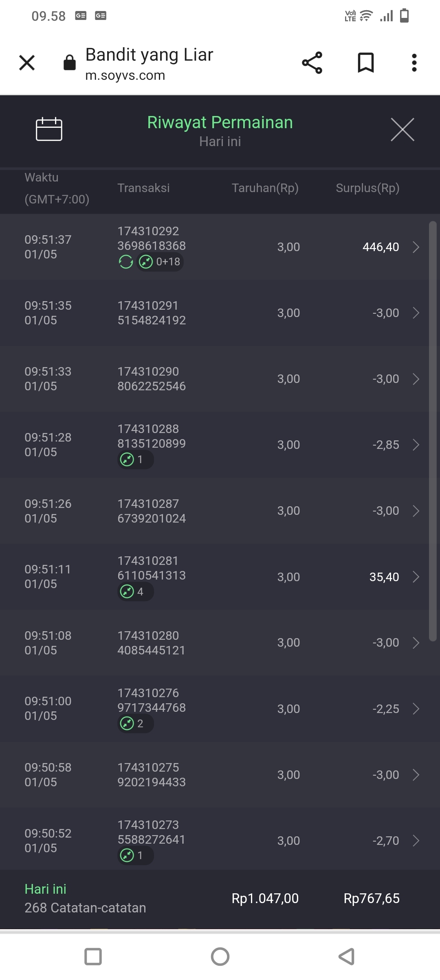440x980 pixels.
Task: Tap the free-spin refresh icon on 09:51:37 row
Action: click(126, 262)
